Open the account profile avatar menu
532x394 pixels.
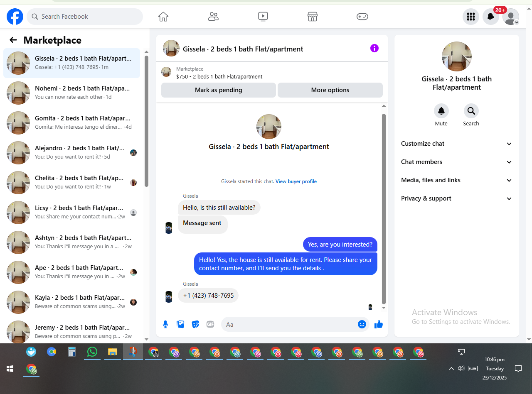[511, 17]
